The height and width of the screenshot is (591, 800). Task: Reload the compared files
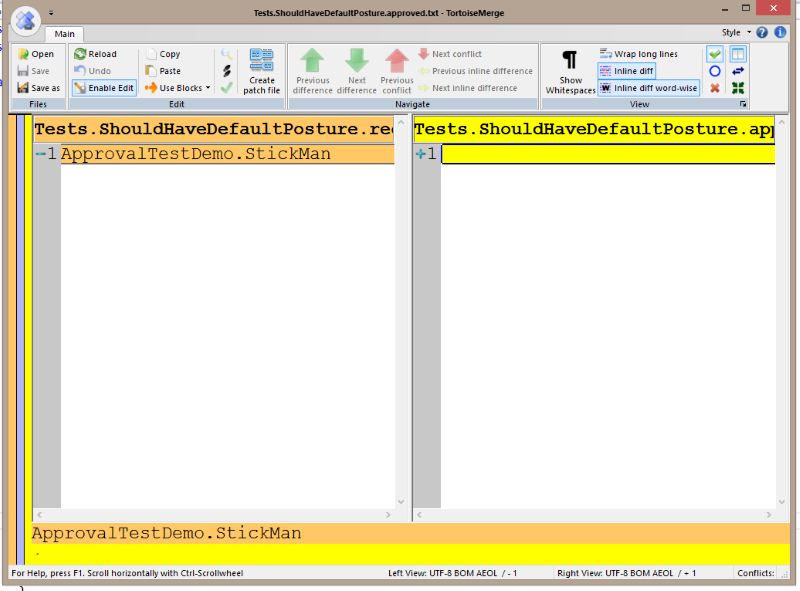(x=100, y=53)
